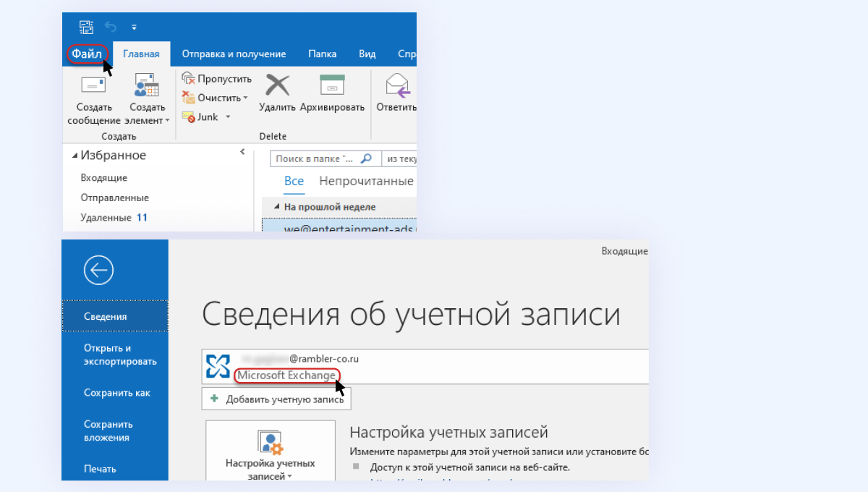Click the Сведения об учетной записи heading

pyautogui.click(x=411, y=315)
